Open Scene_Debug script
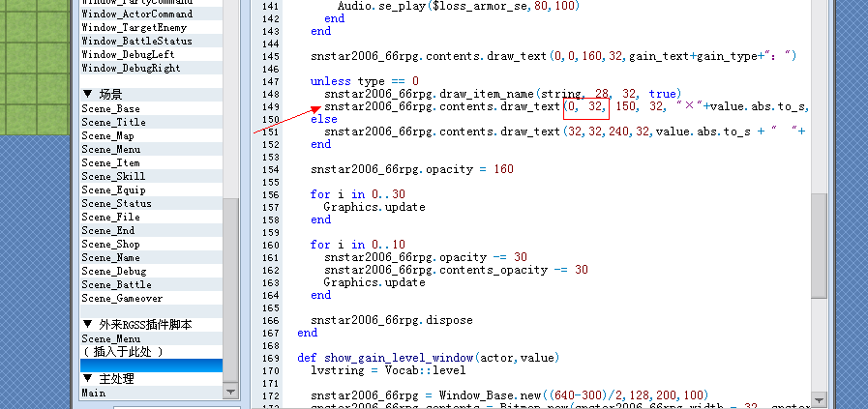868x409 pixels. [x=151, y=271]
